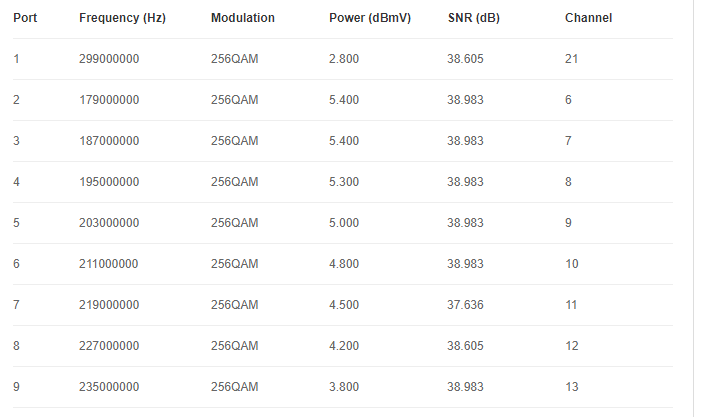Click the SNR (dB) column header
Screen dimensions: 713x417
pyautogui.click(x=474, y=18)
